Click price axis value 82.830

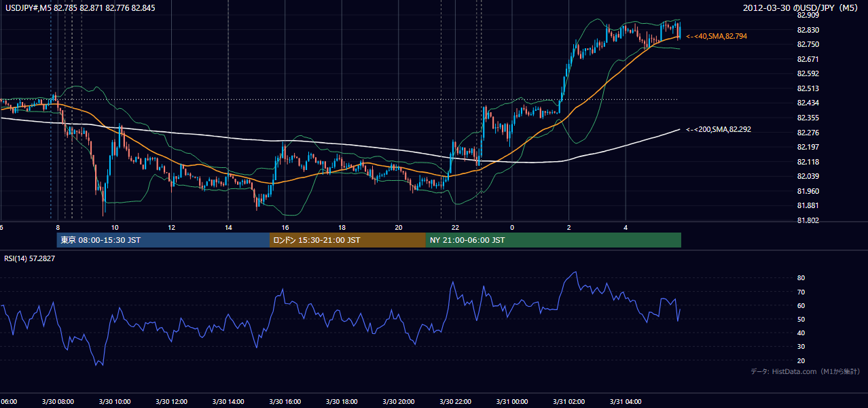pyautogui.click(x=808, y=30)
